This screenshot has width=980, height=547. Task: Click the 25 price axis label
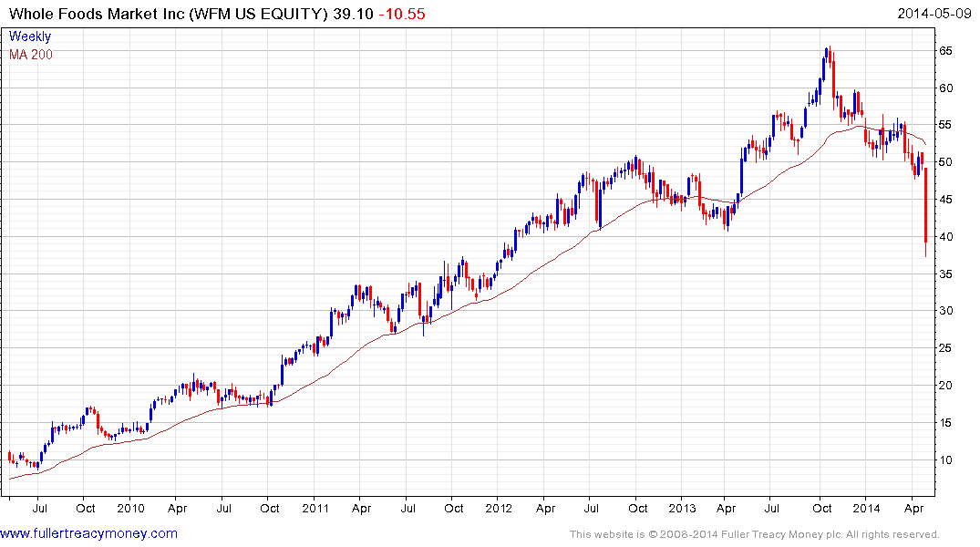pos(945,348)
